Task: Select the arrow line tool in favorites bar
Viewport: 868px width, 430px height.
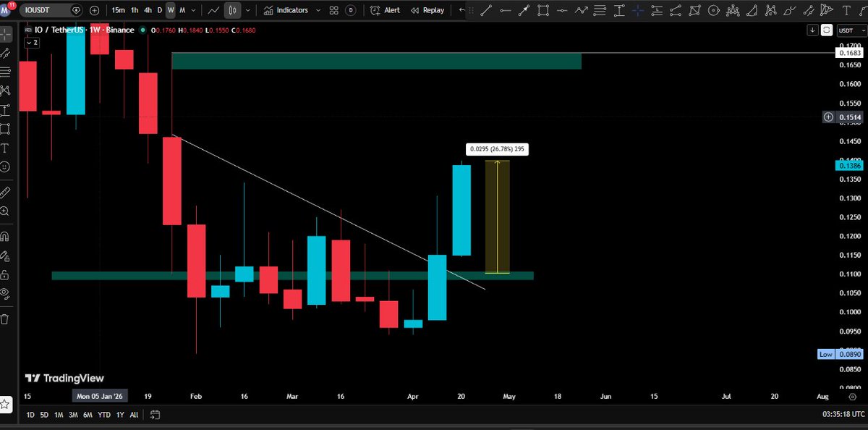Action: pos(524,10)
